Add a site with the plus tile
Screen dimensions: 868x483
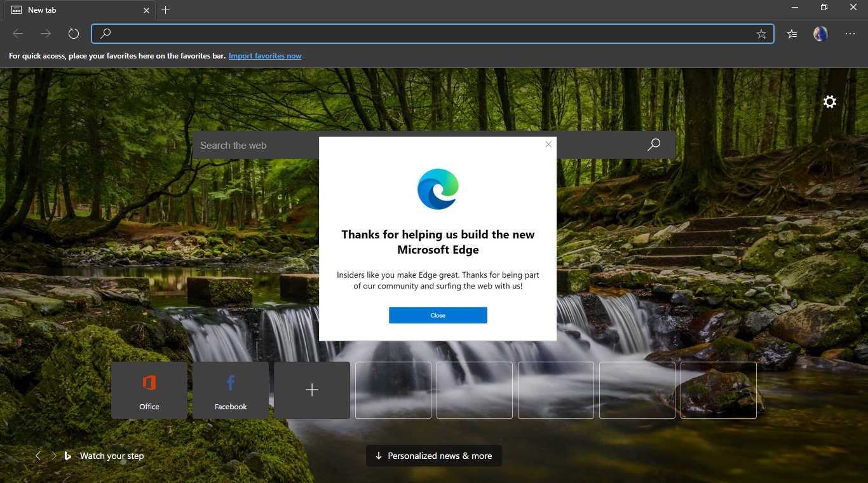[312, 390]
